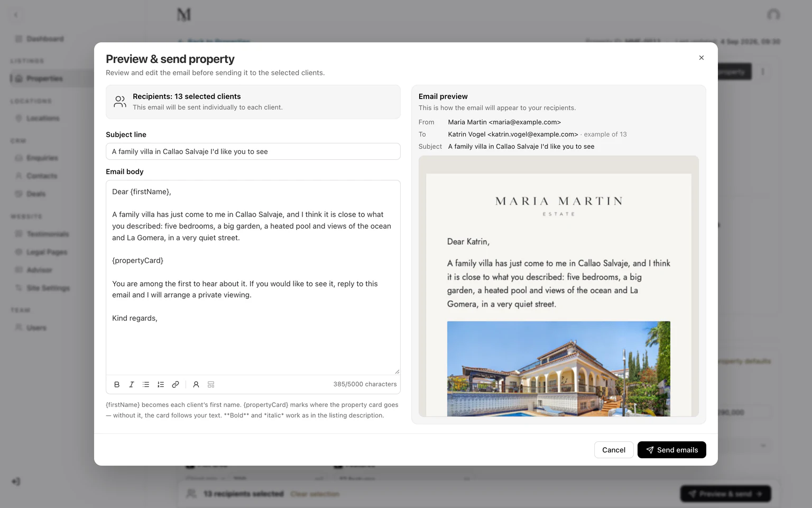Click the sender address Maria Martin <maria@example.com>
The image size is (812, 508).
[x=504, y=122]
